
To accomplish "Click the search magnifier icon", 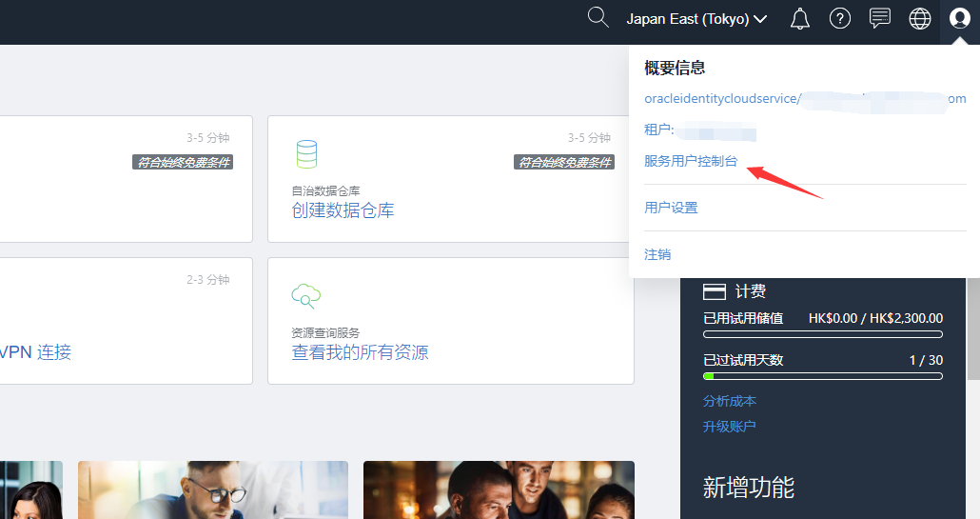I will (x=598, y=18).
